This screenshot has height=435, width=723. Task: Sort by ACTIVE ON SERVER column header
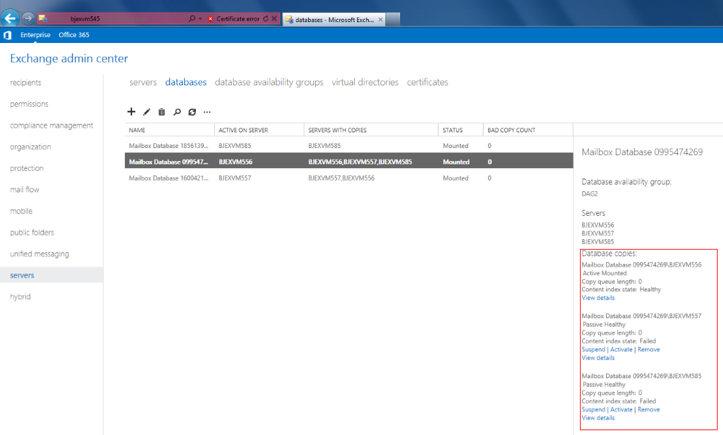point(259,130)
